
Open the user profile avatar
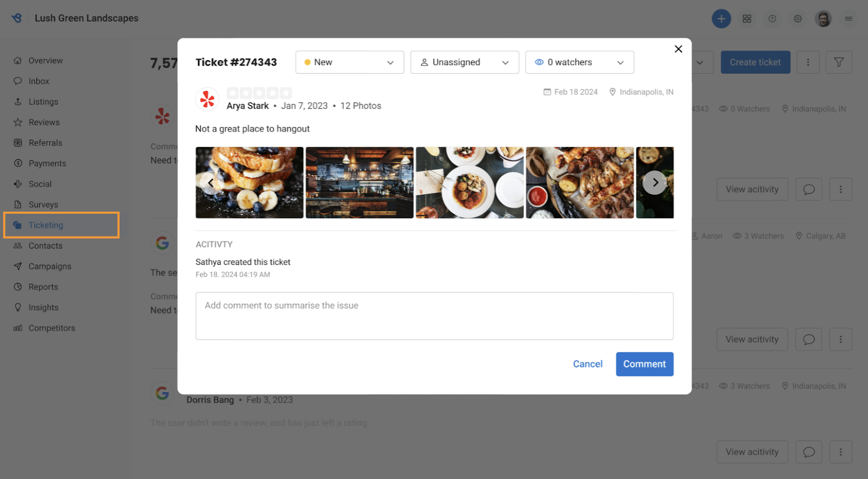tap(823, 19)
